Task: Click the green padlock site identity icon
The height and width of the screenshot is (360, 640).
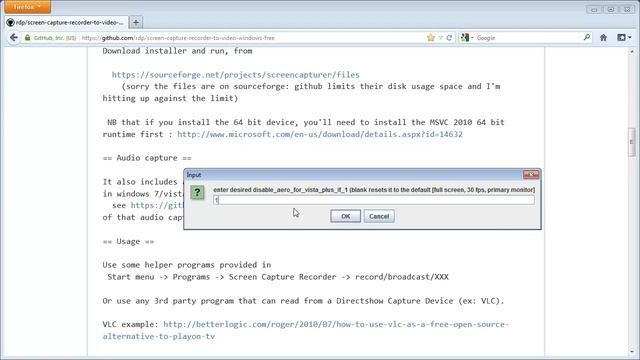Action: point(27,38)
